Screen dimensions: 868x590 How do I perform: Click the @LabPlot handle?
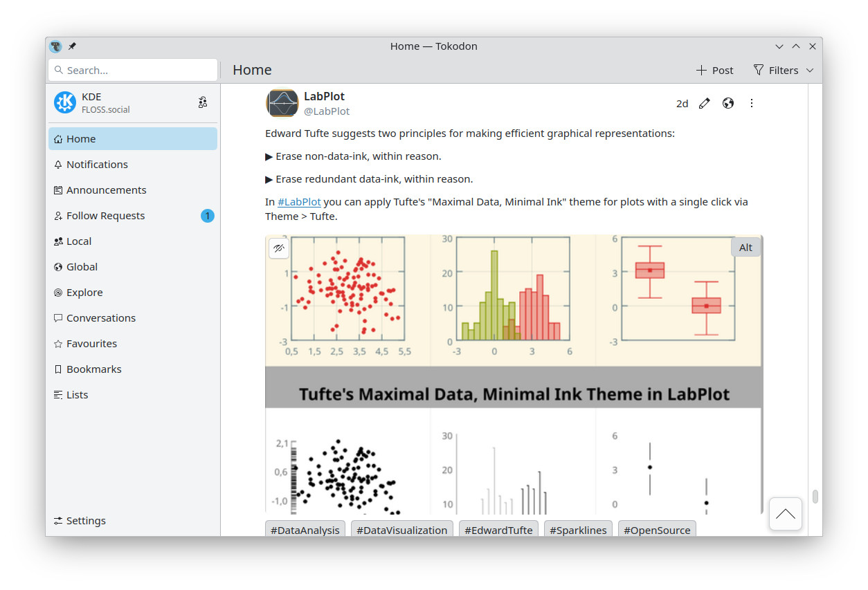327,111
